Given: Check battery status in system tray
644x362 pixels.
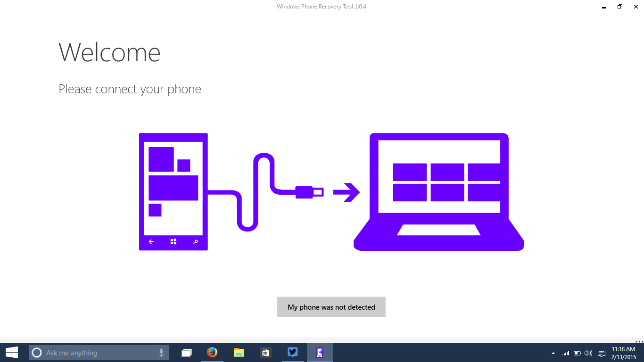Looking at the screenshot, I should [x=577, y=353].
